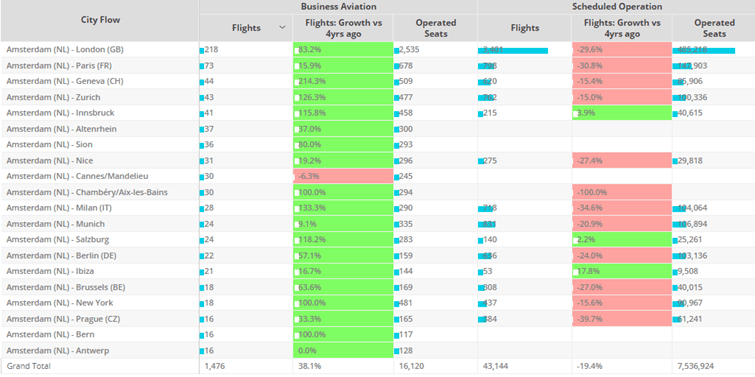Screen dimensions: 755x377
Task: Select the Amsterdam (NL) - New York row label
Action: coord(60,303)
